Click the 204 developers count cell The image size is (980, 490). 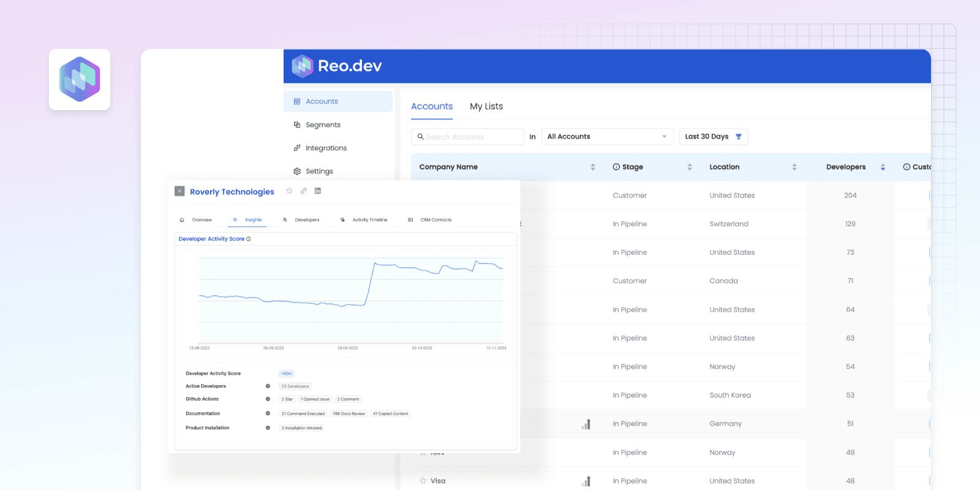point(850,195)
